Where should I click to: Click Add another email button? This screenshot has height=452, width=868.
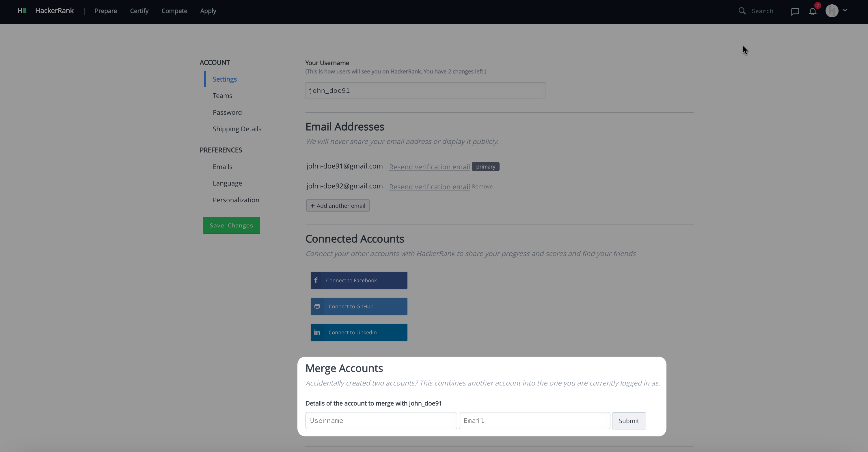(x=338, y=206)
